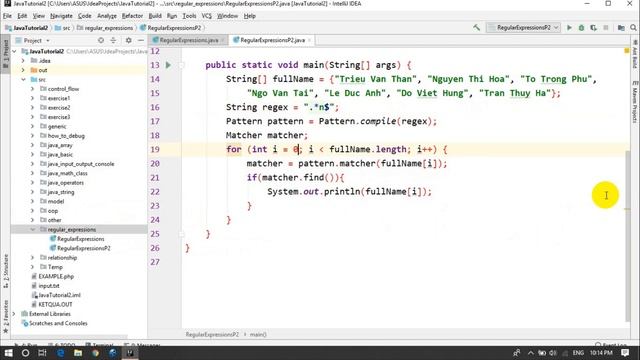Open Chrome from the taskbar

click(96, 353)
